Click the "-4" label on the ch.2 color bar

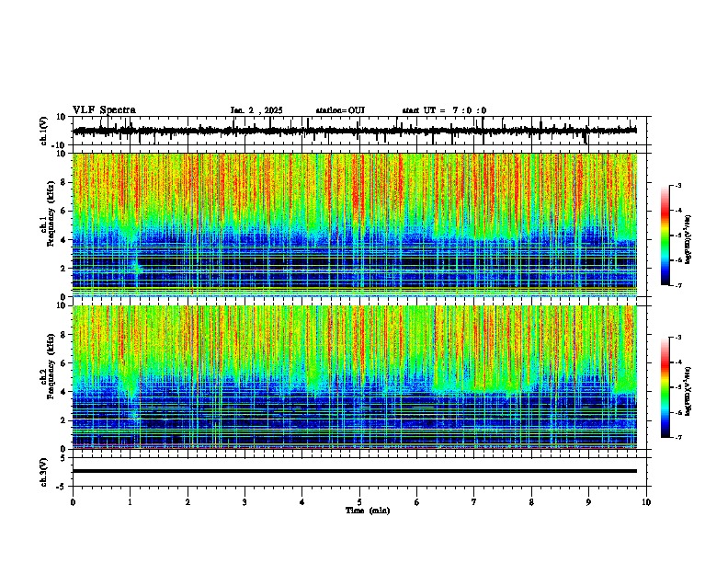click(x=678, y=362)
